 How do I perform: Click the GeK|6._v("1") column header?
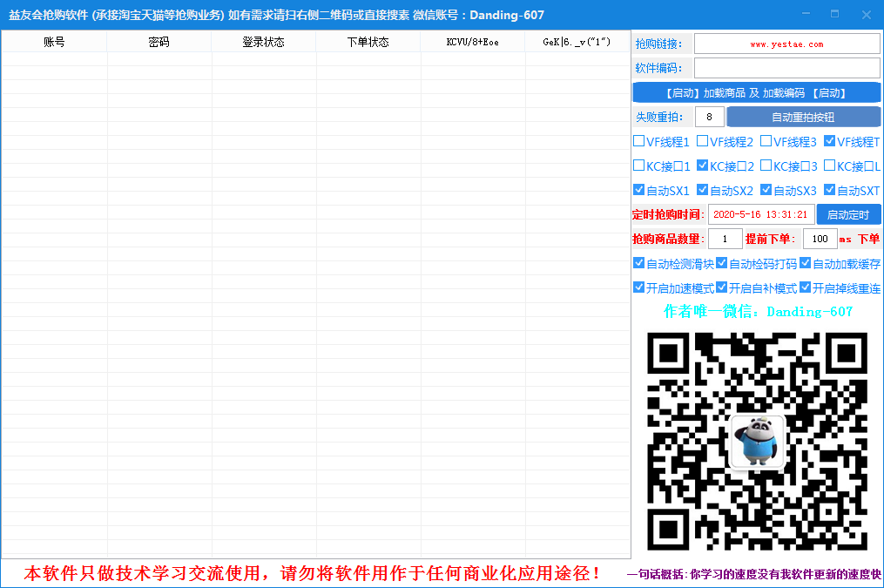pyautogui.click(x=577, y=42)
